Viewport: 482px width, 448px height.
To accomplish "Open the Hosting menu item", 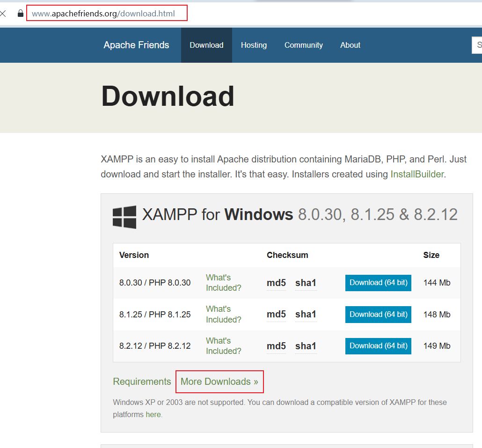I will 254,45.
